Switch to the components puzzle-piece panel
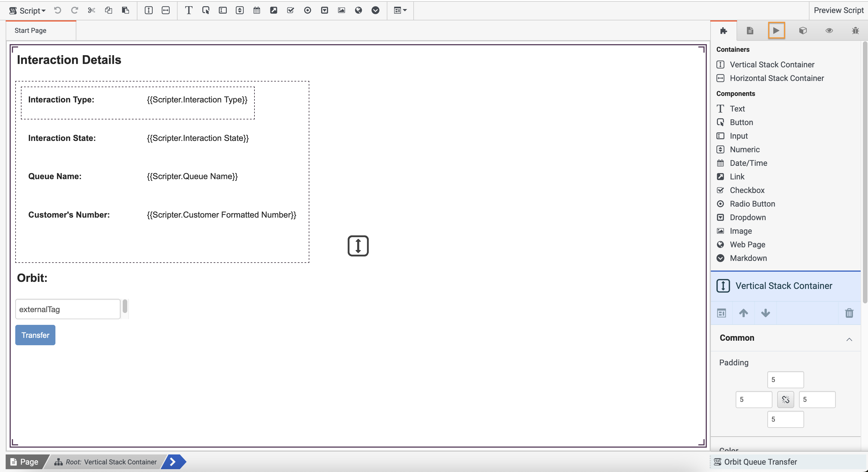Screen dimensions: 868x472 tap(724, 30)
